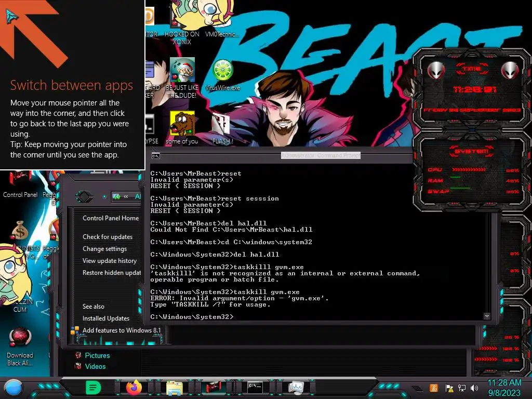The width and height of the screenshot is (532, 399).
Task: Click Add features to Windows 8.1
Action: pyautogui.click(x=122, y=330)
